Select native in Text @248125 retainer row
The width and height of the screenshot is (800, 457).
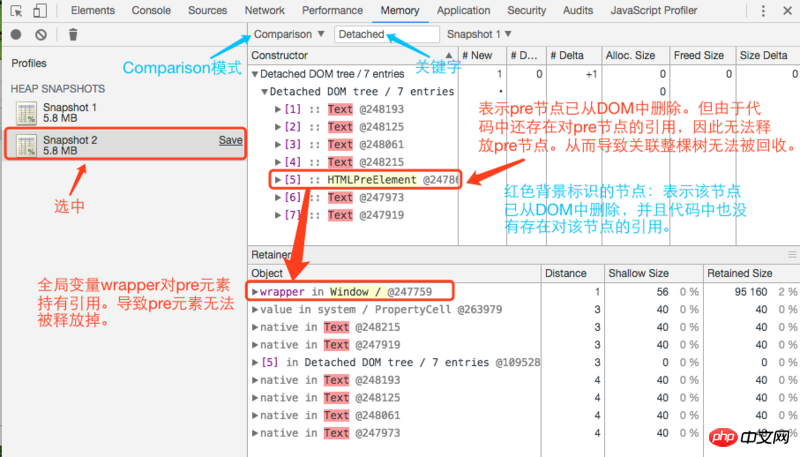tap(524, 398)
